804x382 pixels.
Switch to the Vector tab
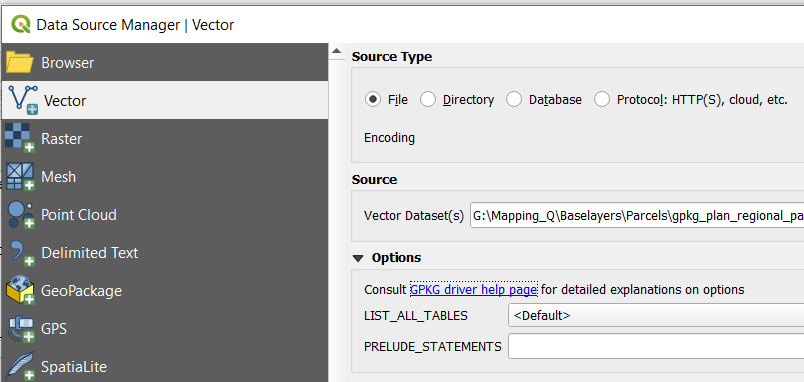coord(165,100)
